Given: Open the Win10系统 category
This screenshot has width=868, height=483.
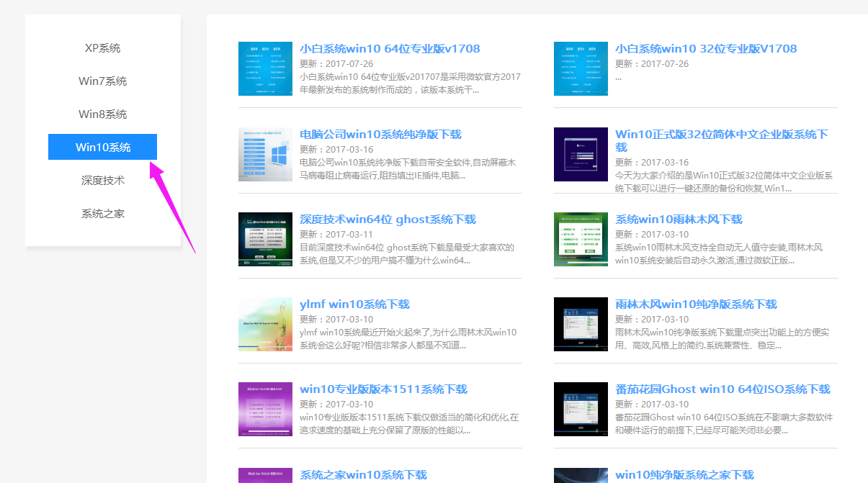Looking at the screenshot, I should point(102,146).
